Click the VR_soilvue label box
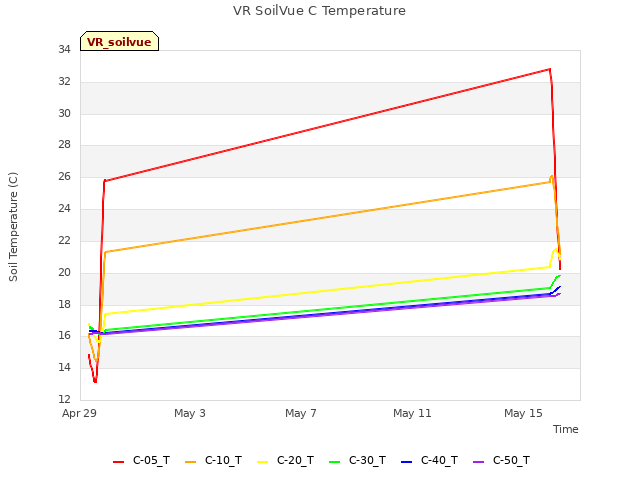 click(119, 41)
